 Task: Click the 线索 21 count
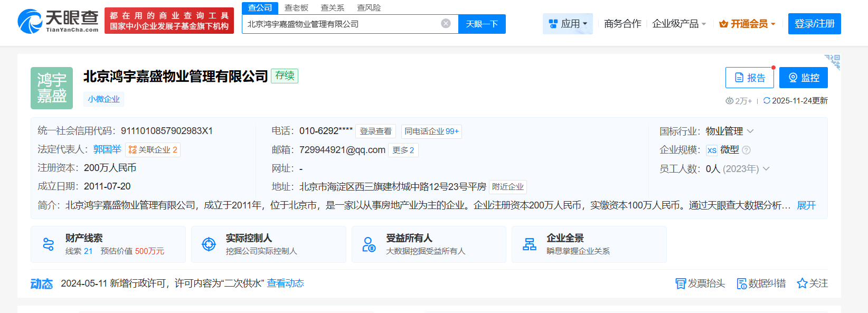point(79,251)
